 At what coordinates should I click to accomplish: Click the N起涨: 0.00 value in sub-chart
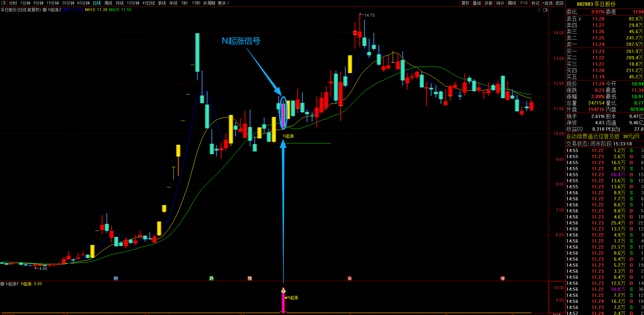pyautogui.click(x=32, y=284)
